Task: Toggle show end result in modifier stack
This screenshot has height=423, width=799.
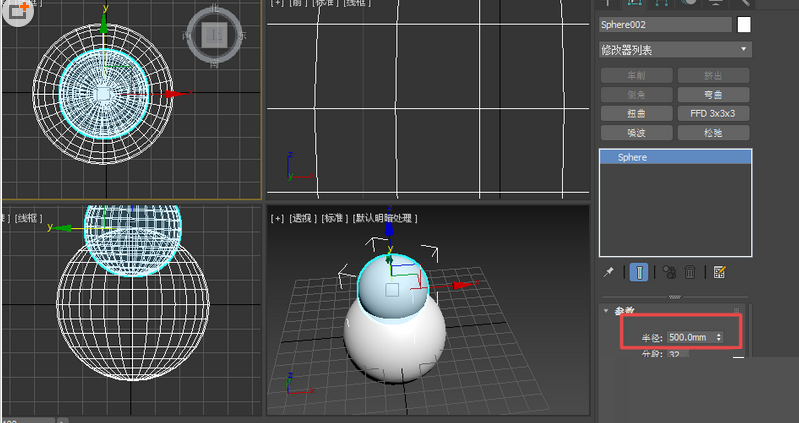Action: click(638, 272)
